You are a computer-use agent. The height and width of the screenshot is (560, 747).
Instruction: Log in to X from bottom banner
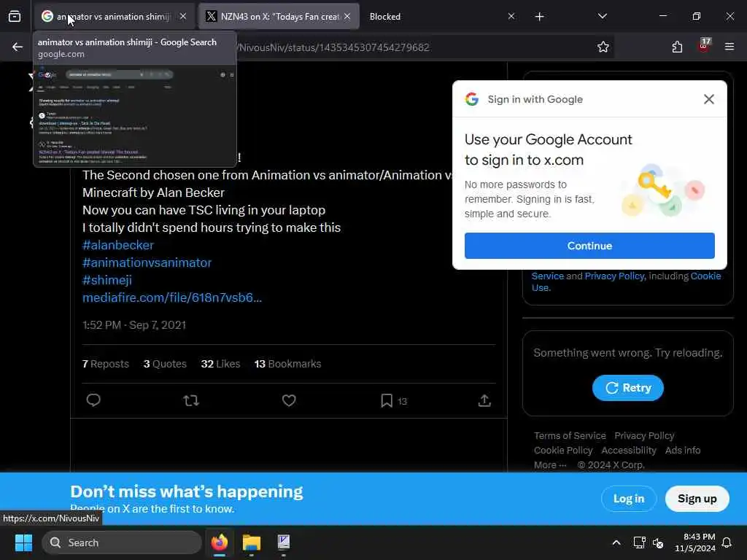tap(628, 499)
